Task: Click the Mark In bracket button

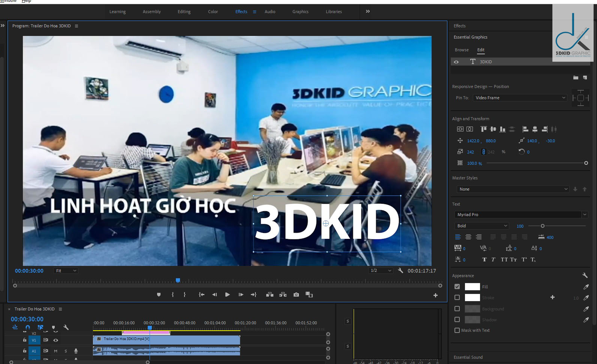Action: [172, 295]
